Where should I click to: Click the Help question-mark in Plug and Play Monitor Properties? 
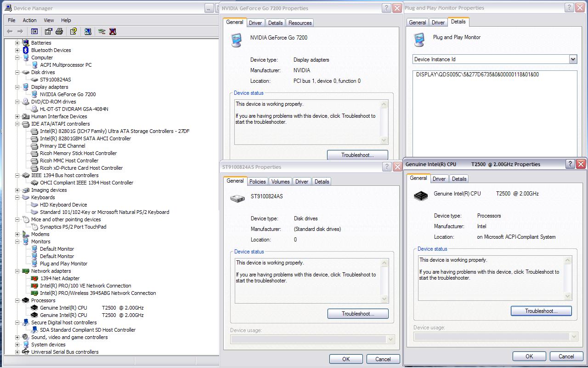click(570, 7)
